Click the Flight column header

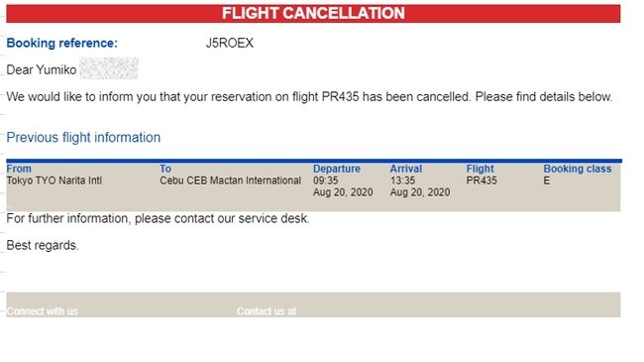(x=480, y=169)
